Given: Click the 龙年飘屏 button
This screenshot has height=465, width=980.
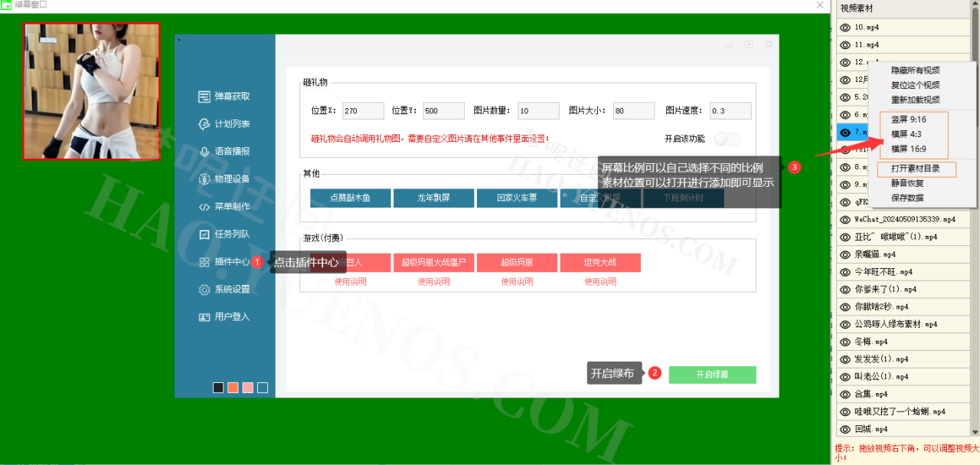Looking at the screenshot, I should pyautogui.click(x=433, y=198).
